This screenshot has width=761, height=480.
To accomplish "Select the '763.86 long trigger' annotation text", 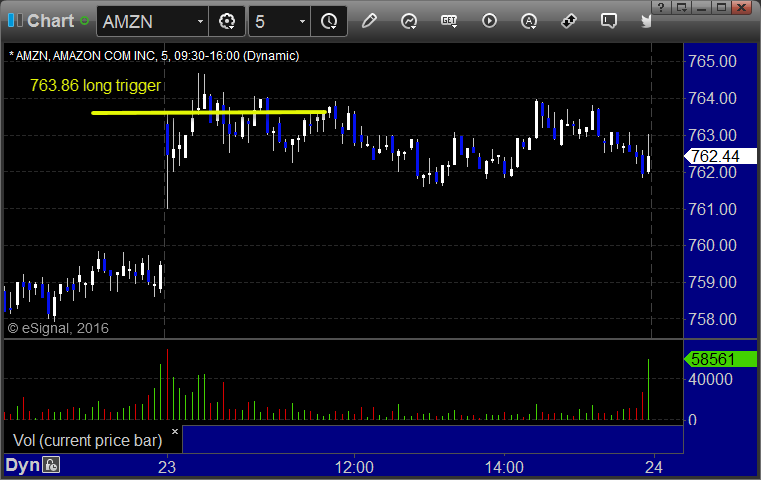I will pyautogui.click(x=95, y=85).
